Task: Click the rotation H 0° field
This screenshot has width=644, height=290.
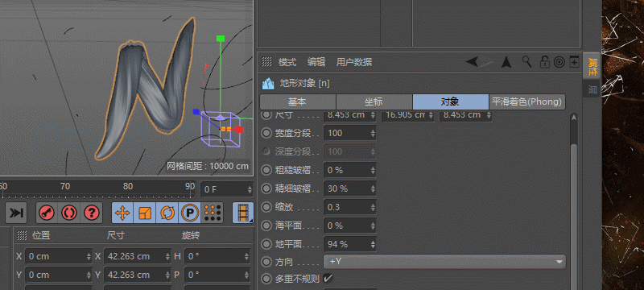Action: (x=217, y=256)
